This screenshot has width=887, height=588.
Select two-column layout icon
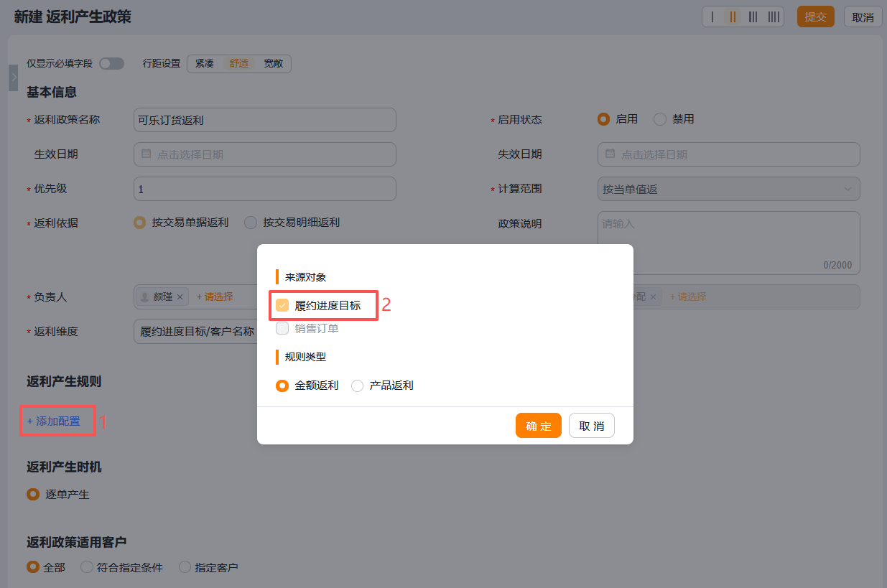[733, 17]
